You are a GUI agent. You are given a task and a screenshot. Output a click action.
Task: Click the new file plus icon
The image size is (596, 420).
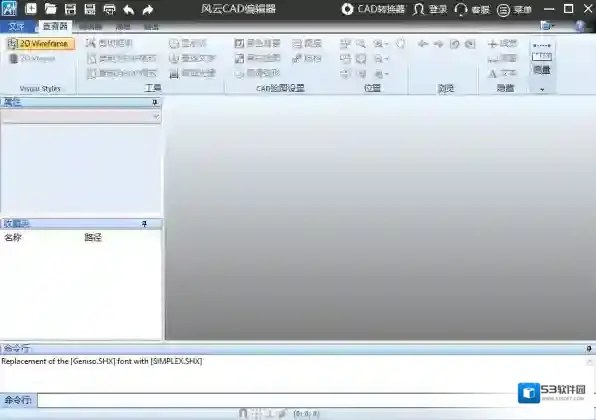(30, 8)
